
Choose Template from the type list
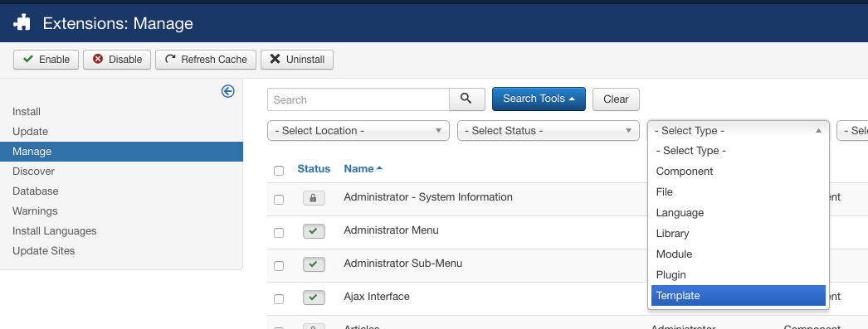click(739, 295)
